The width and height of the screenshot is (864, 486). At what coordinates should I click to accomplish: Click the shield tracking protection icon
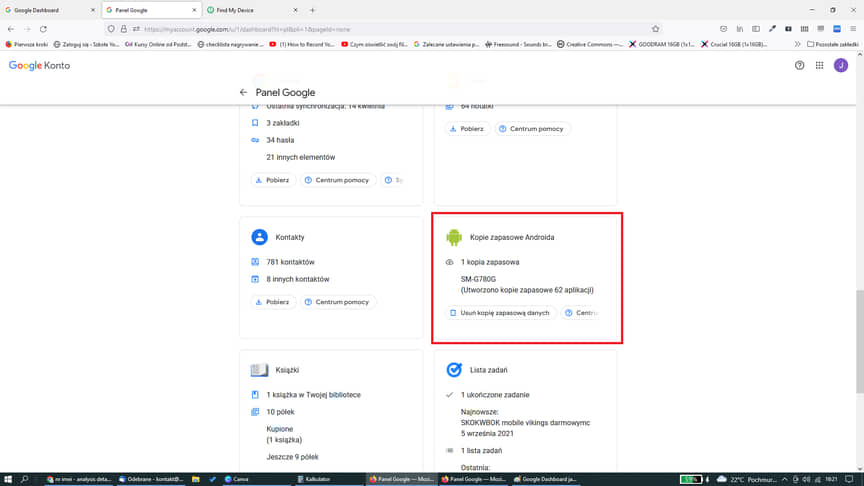click(111, 29)
